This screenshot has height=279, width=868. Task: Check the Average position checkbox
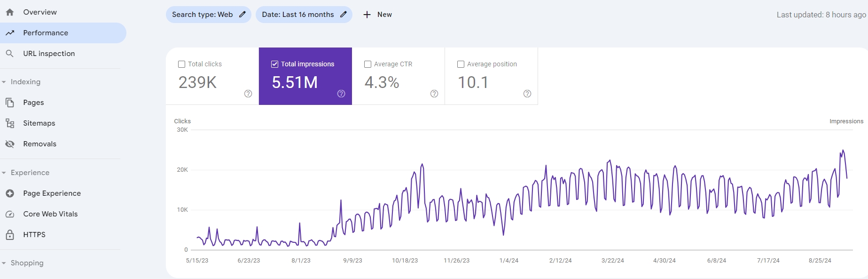[x=461, y=64]
